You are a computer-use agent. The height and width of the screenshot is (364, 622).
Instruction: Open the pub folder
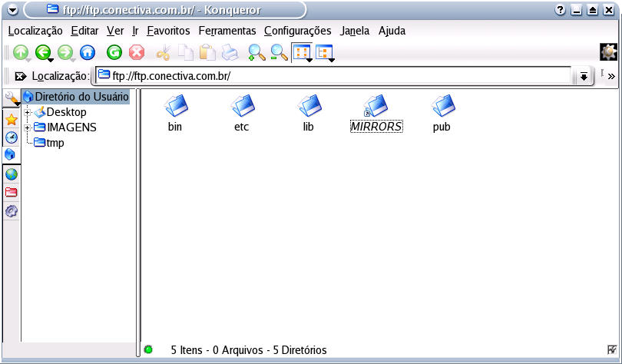442,114
